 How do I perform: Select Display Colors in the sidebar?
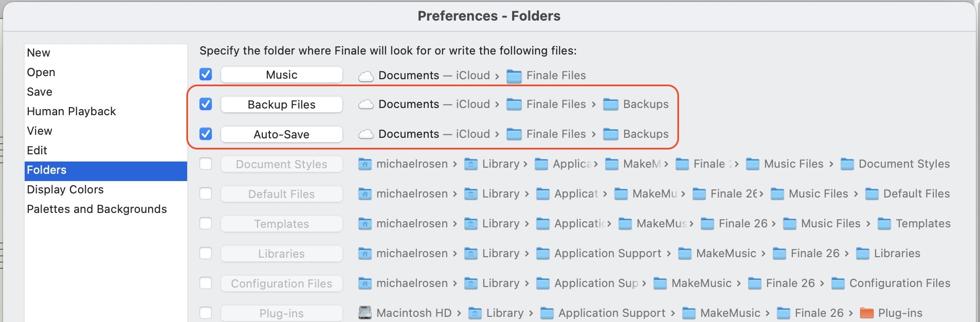tap(65, 189)
